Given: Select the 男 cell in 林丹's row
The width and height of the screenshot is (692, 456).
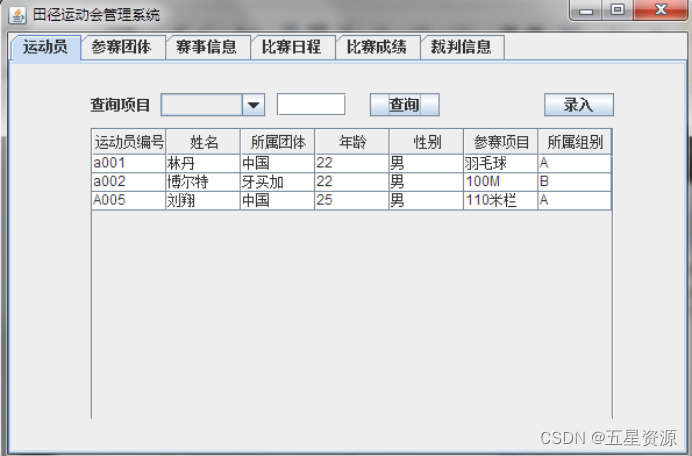Looking at the screenshot, I should pyautogui.click(x=427, y=163).
